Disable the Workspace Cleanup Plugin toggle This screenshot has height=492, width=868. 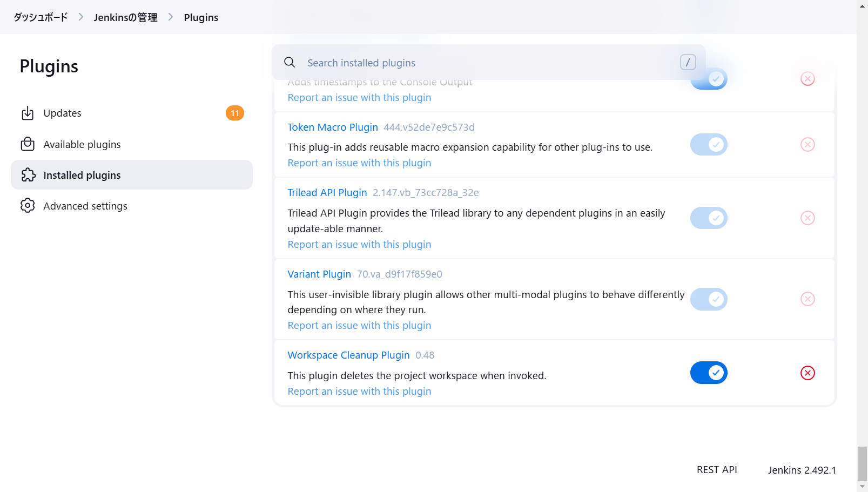click(709, 373)
